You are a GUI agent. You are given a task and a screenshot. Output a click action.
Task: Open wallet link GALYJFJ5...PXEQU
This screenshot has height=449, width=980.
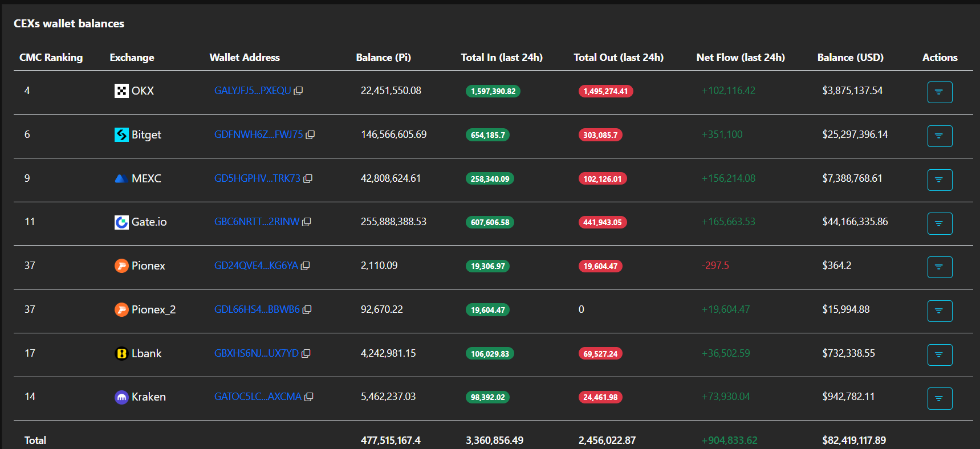[x=253, y=91]
